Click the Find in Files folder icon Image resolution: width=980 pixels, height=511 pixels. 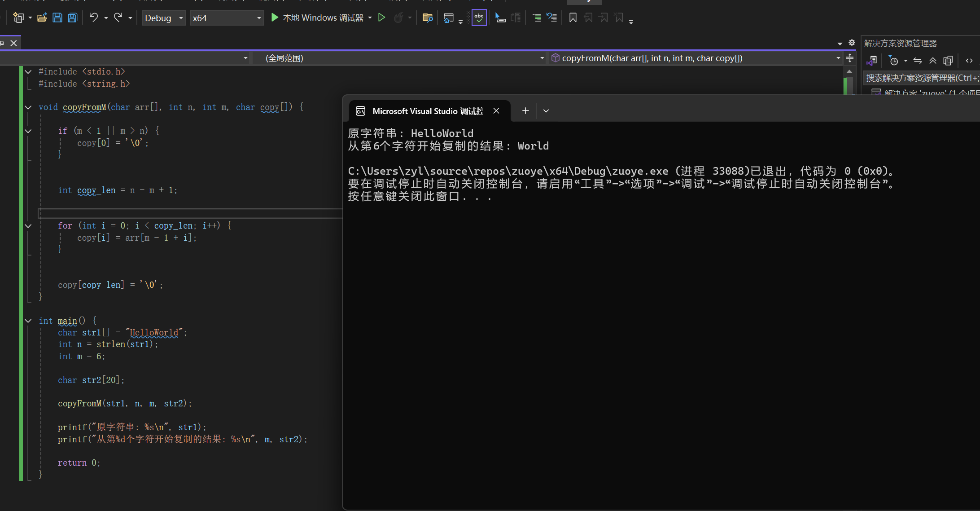pos(427,18)
